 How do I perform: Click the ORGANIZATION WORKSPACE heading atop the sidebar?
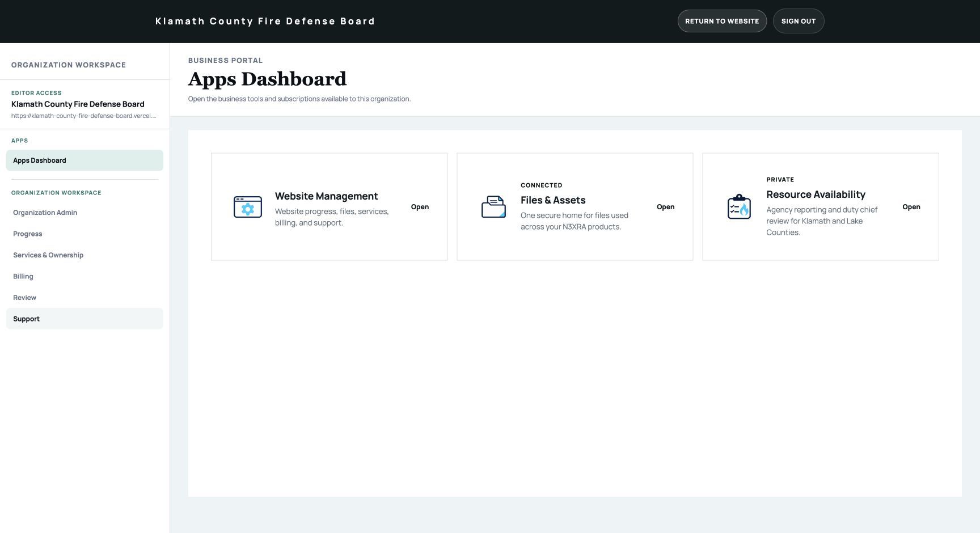pos(69,65)
